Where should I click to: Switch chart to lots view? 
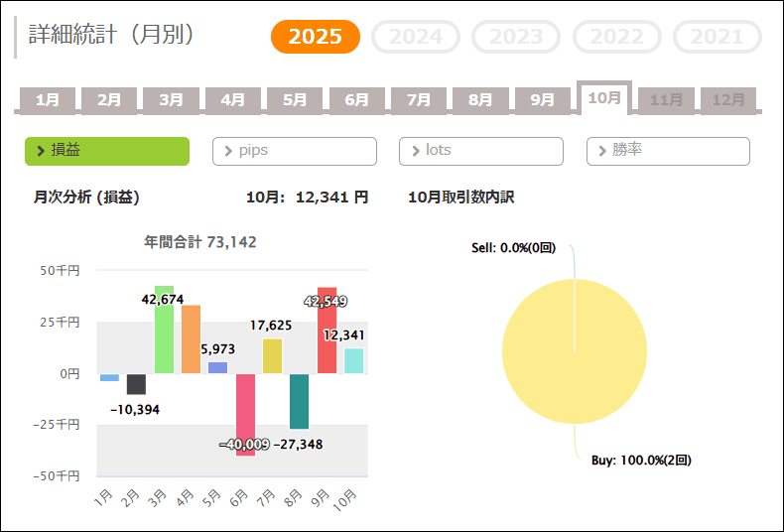coord(481,151)
